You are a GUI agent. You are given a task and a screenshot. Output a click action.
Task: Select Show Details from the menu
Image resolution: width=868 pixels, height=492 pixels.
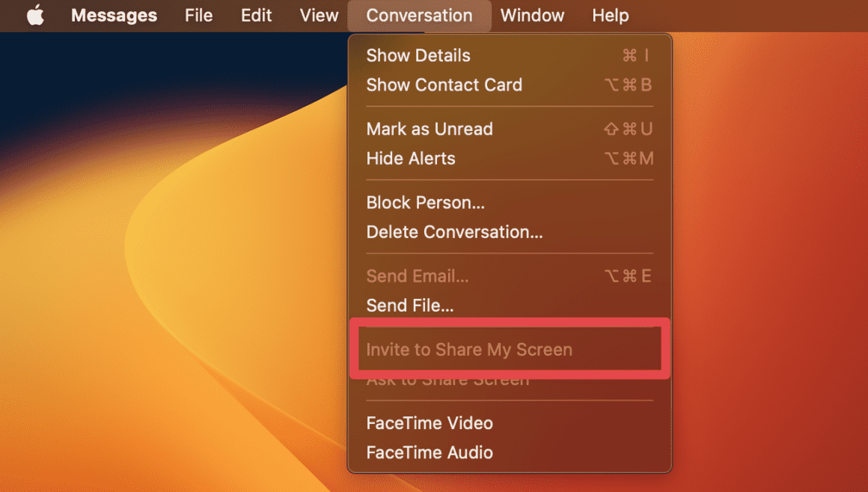(x=418, y=55)
